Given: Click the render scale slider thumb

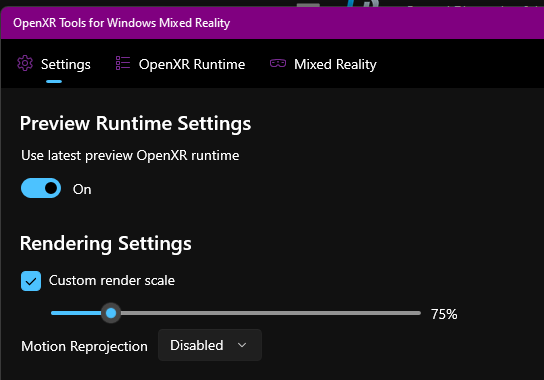Looking at the screenshot, I should 111,313.
